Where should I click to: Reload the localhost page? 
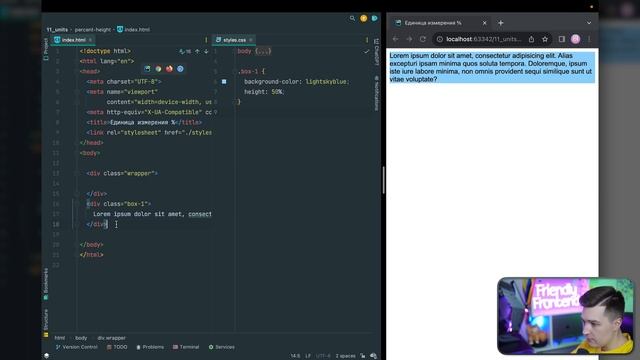[x=423, y=39]
